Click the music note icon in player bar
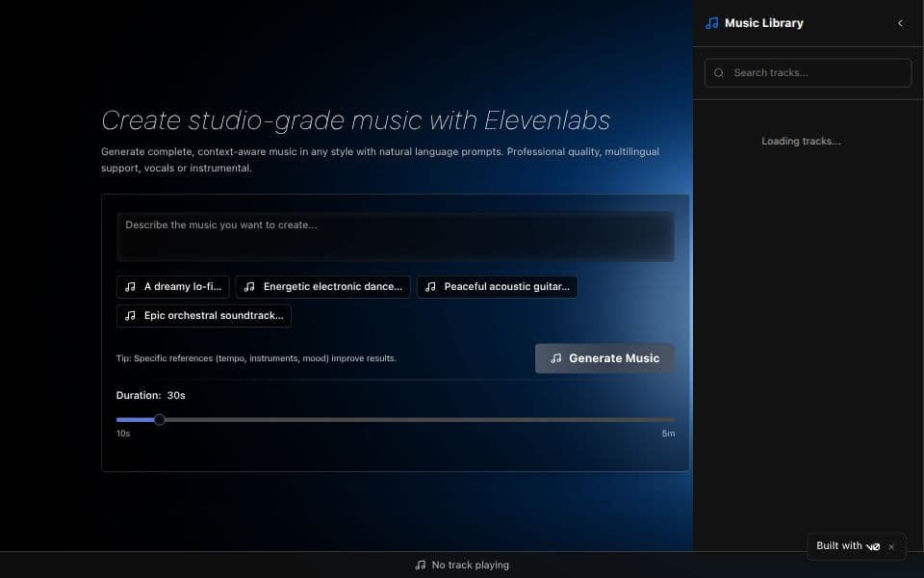924x578 pixels. (x=421, y=565)
